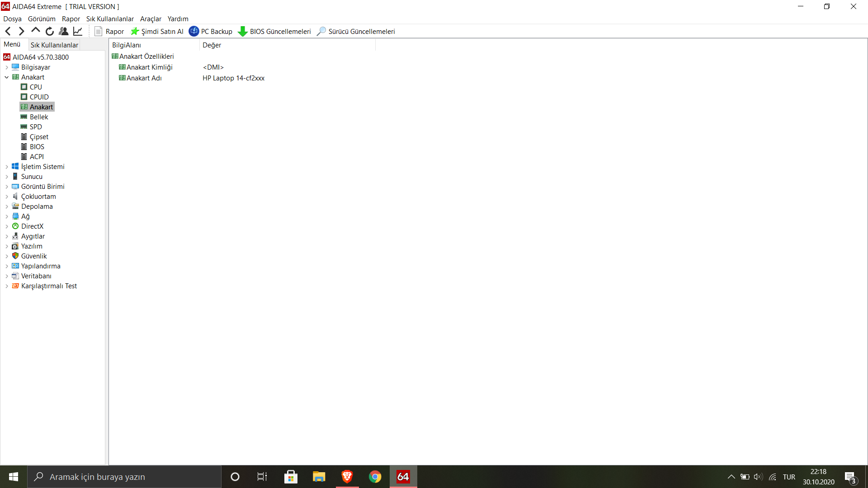This screenshot has width=868, height=488.
Task: Click the Refresh icon in toolbar
Action: tap(50, 31)
